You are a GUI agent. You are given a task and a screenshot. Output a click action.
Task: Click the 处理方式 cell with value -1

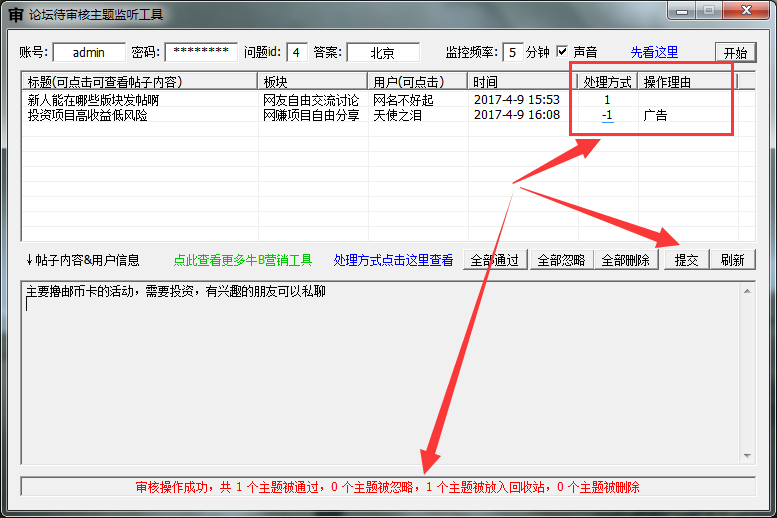pyautogui.click(x=608, y=115)
